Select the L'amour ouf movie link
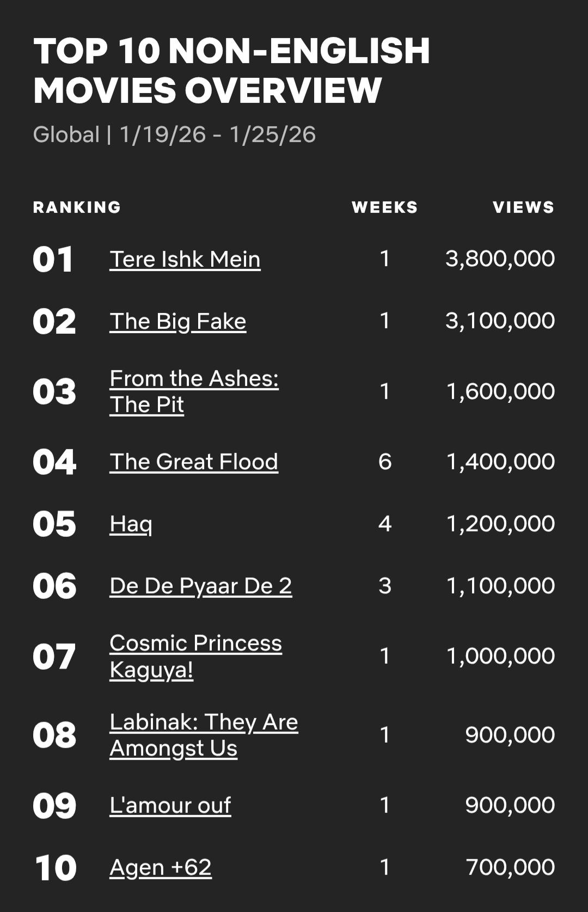588x912 pixels. [x=170, y=805]
